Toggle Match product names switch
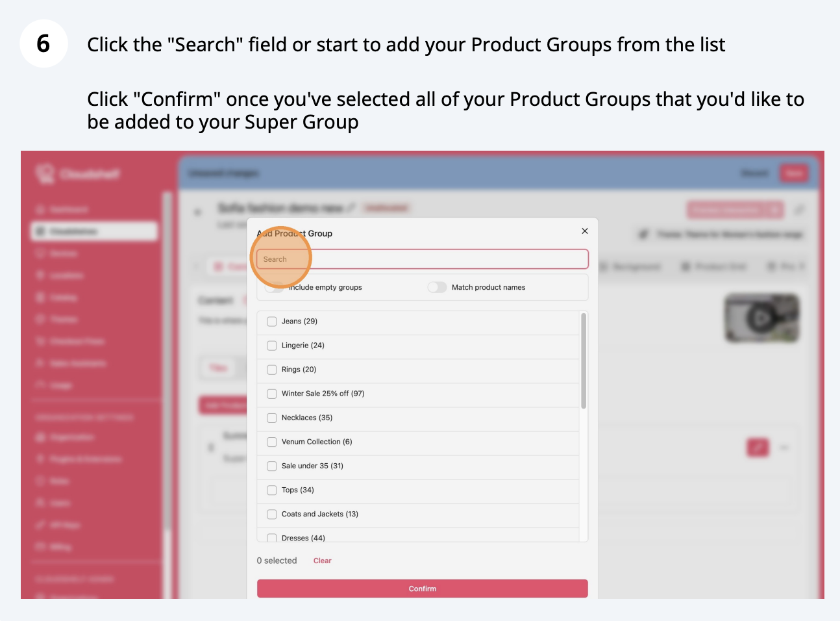This screenshot has height=621, width=840. 437,287
